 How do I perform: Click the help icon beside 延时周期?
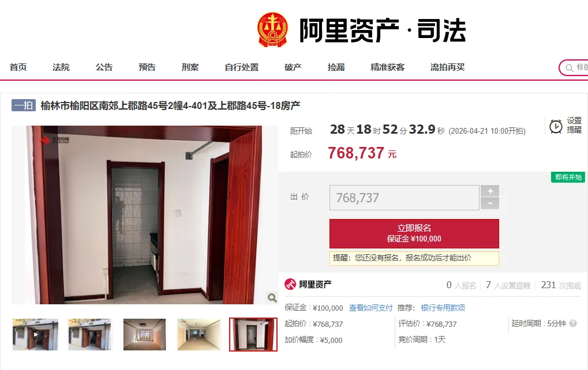pos(573,323)
